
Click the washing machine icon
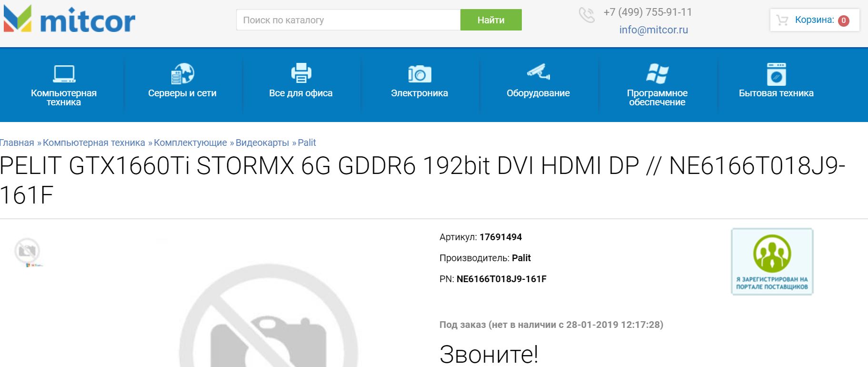point(776,74)
